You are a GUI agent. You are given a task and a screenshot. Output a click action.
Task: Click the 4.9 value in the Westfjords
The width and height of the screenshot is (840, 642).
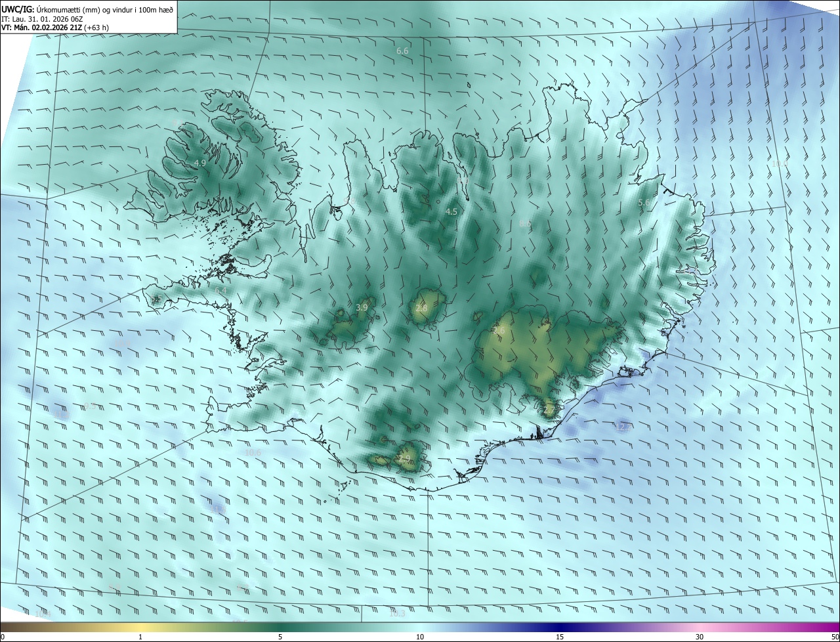(200, 163)
